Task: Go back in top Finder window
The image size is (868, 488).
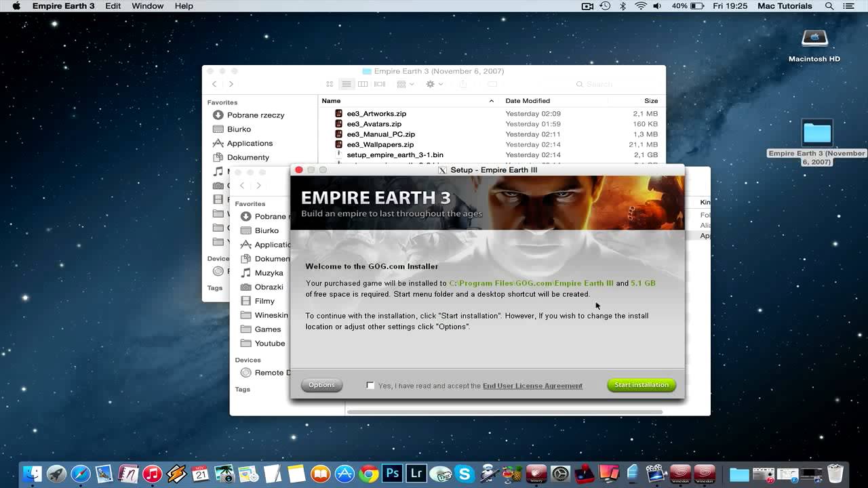Action: 214,84
